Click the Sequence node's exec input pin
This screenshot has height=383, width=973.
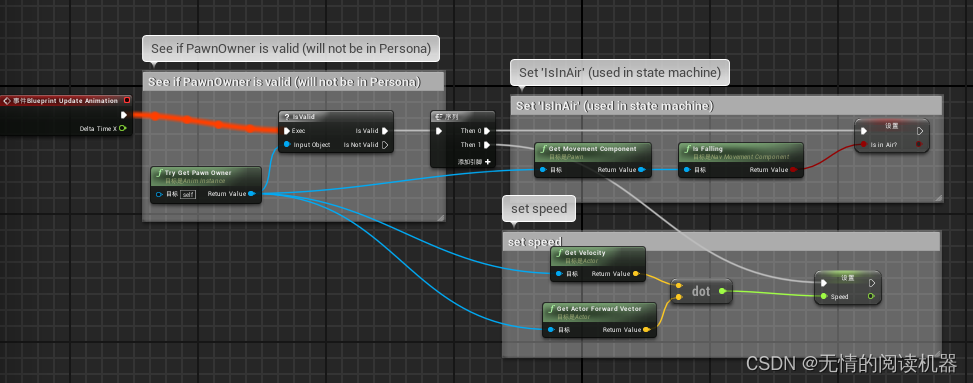[439, 131]
